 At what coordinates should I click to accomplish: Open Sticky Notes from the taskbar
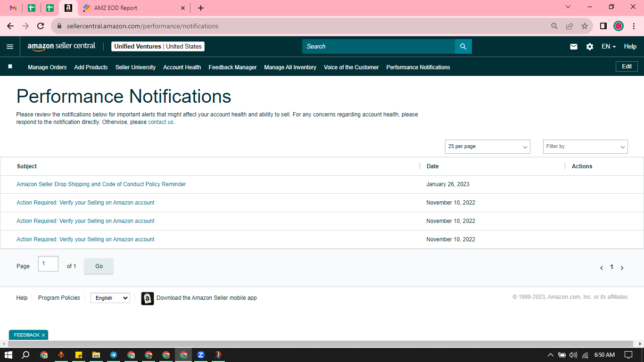click(79, 355)
